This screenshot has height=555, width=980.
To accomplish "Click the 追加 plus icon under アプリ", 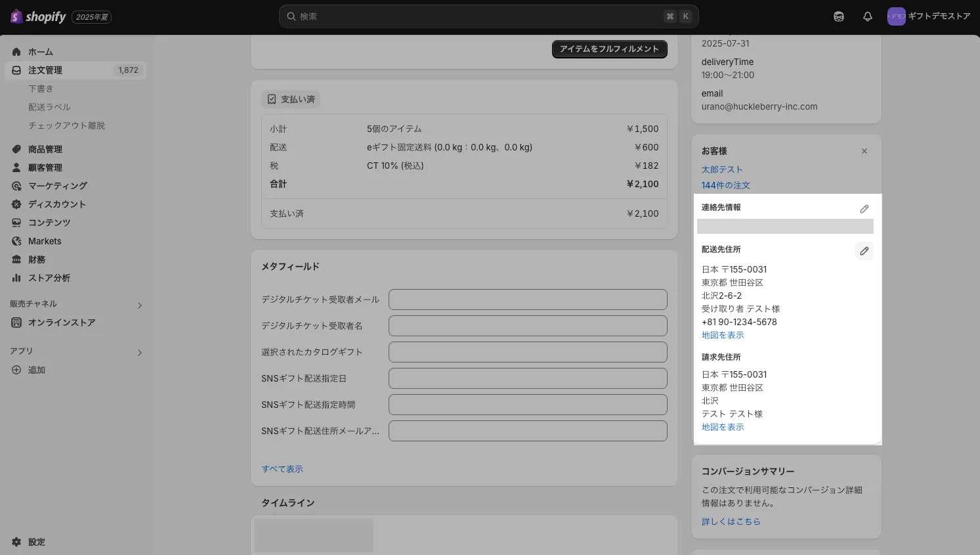I will [16, 370].
